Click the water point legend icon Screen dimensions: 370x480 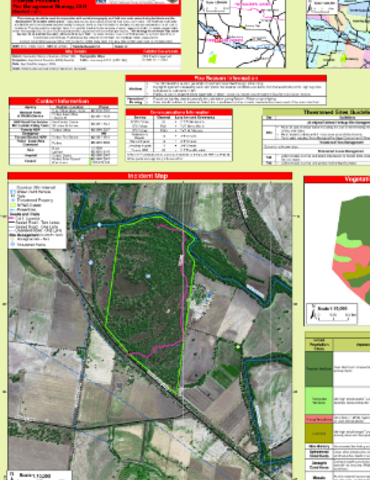pos(13,192)
